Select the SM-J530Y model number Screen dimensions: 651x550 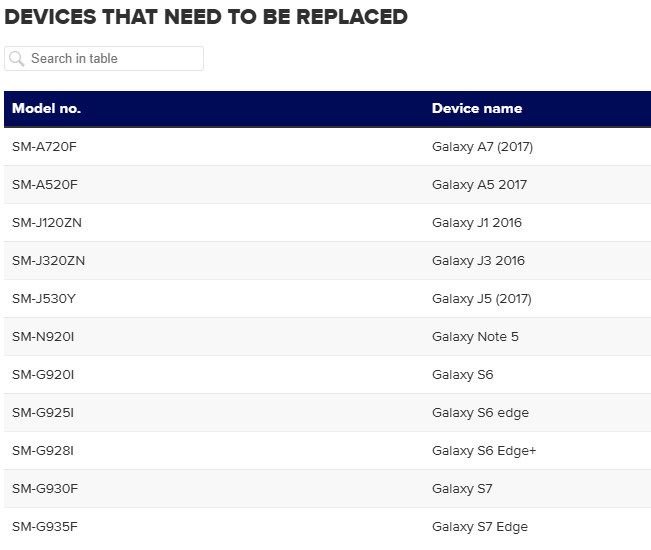(45, 299)
